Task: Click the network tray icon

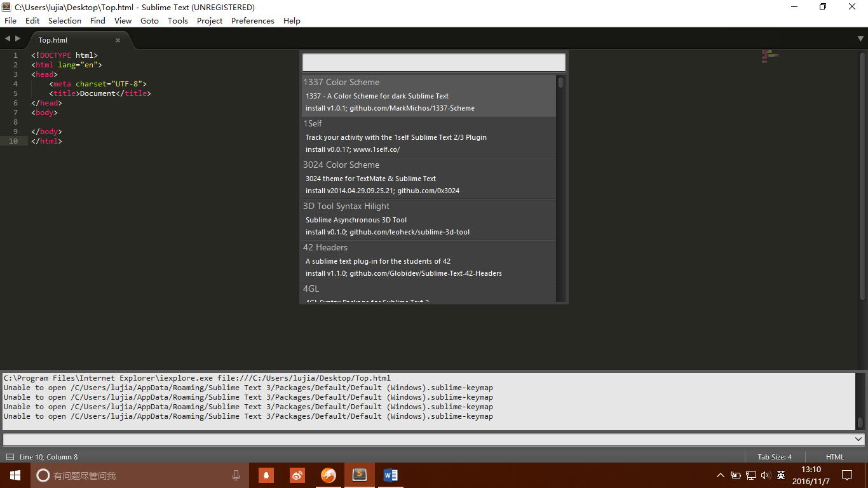Action: (750, 475)
